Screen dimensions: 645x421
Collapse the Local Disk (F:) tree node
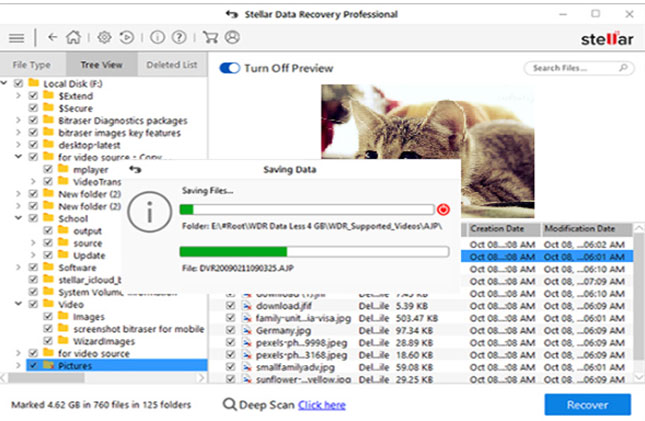point(4,84)
